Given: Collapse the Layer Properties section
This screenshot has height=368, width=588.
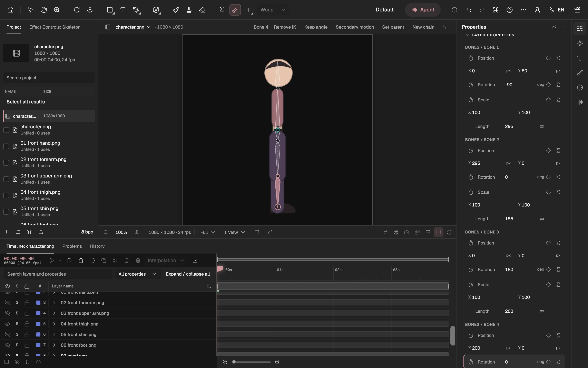Looking at the screenshot, I should [x=467, y=35].
